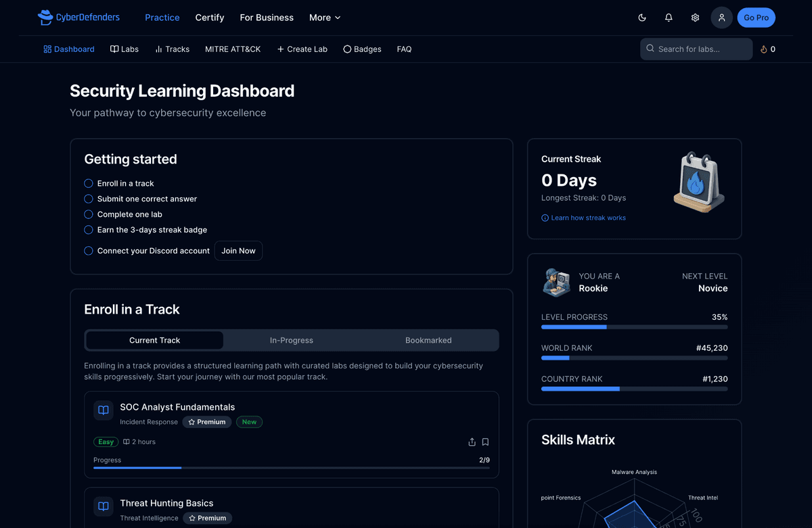
Task: Open notifications bell icon
Action: (669, 18)
